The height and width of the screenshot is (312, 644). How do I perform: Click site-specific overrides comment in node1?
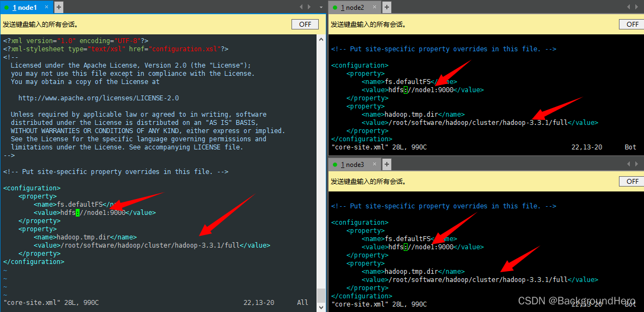click(116, 172)
